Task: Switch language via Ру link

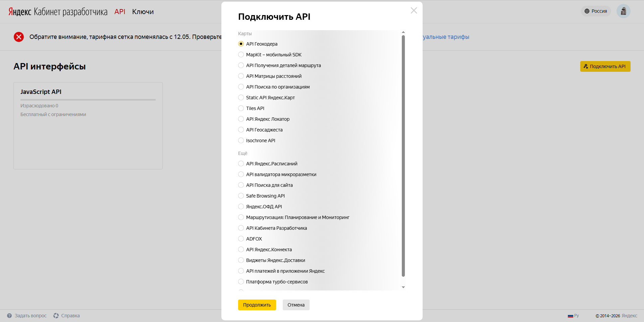Action: [x=577, y=316]
